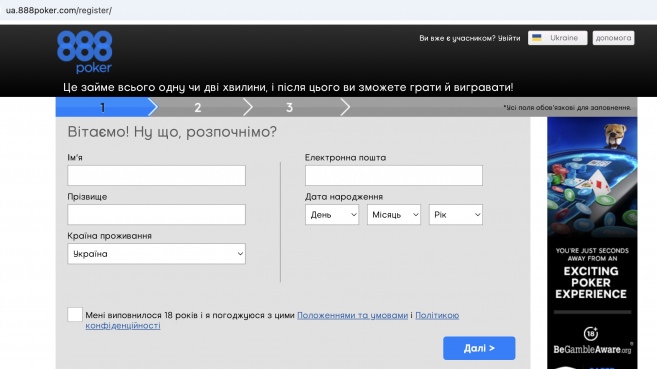The width and height of the screenshot is (657, 369).
Task: Select step 3 of the registration
Action: pyautogui.click(x=289, y=107)
